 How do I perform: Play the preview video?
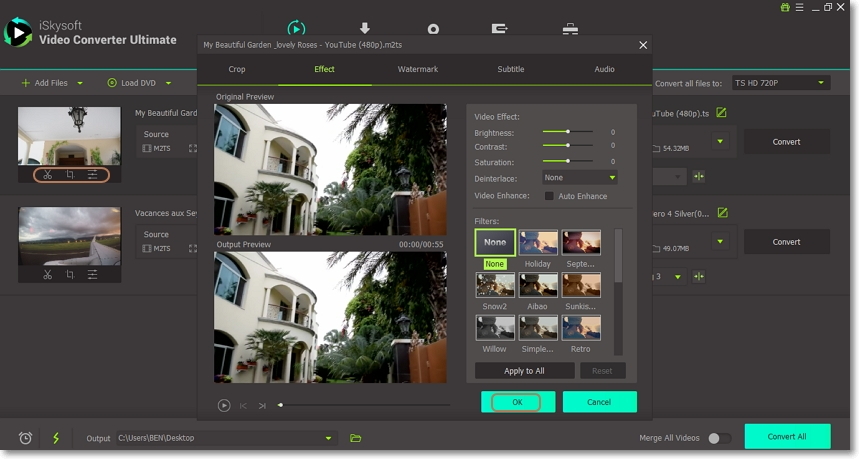[x=224, y=405]
